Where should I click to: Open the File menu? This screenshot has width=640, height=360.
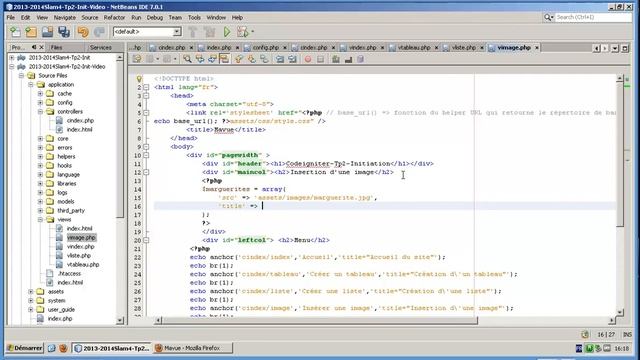[11, 18]
